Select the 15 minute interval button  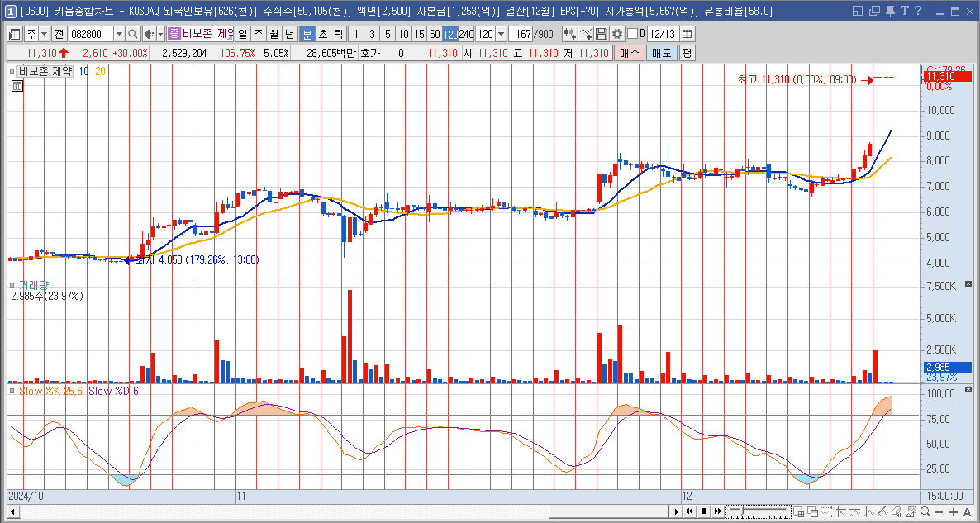[x=419, y=35]
